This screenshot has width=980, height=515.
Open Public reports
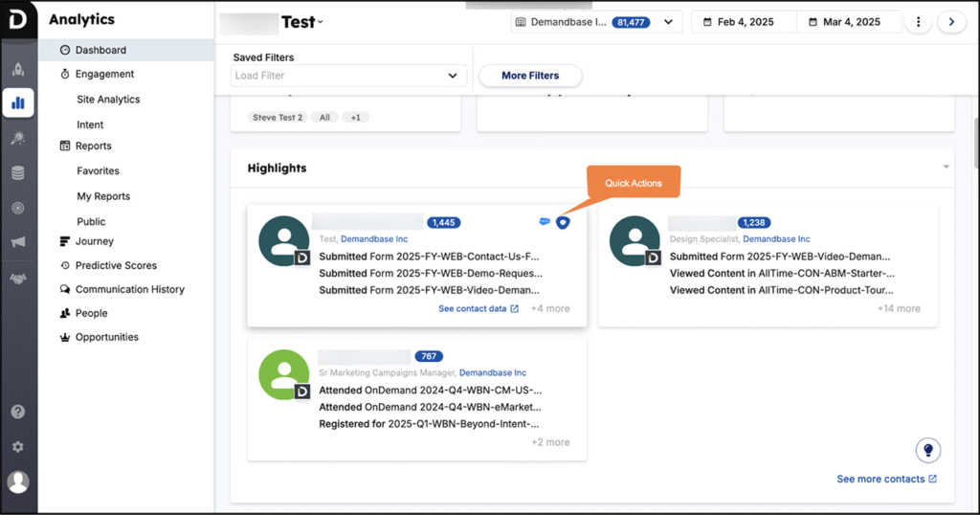(x=91, y=222)
